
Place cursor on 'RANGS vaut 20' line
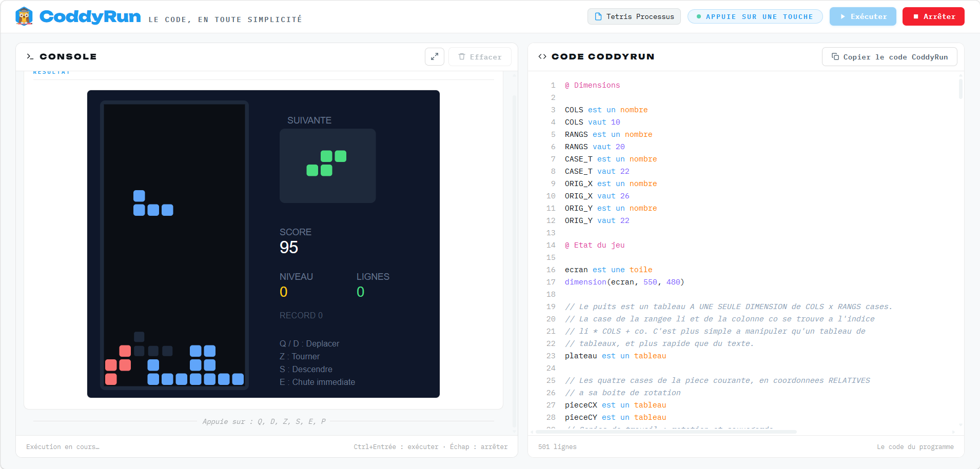pos(595,147)
